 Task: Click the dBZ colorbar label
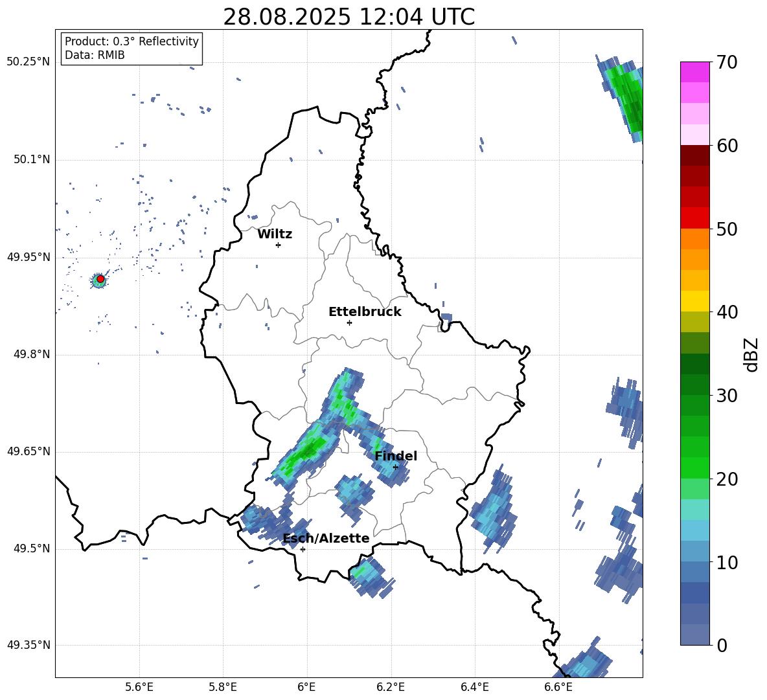coord(751,354)
